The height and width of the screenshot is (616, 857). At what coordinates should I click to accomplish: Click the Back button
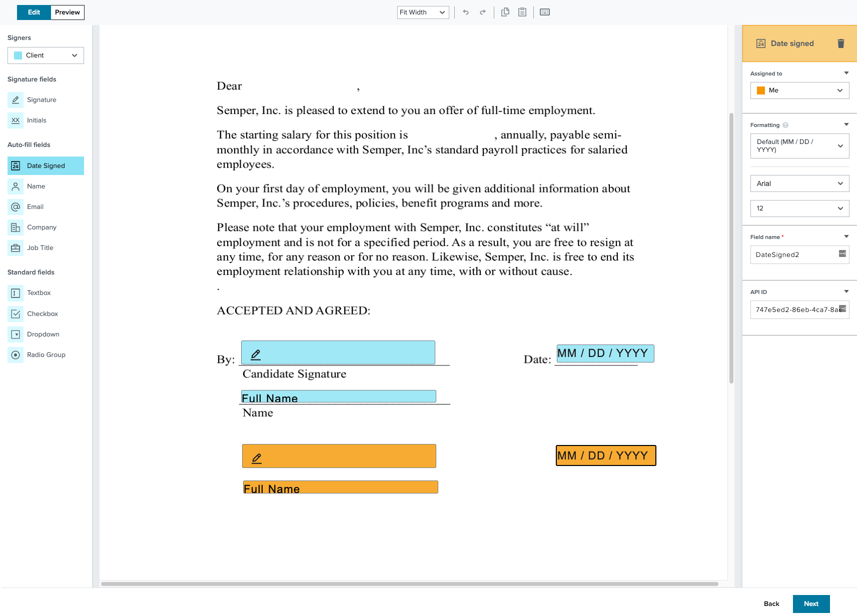point(771,603)
